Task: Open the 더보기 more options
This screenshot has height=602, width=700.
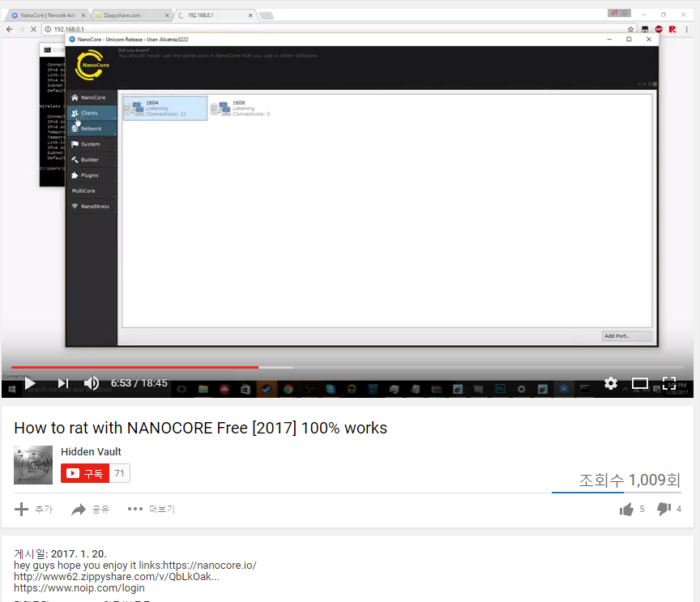Action: point(152,509)
